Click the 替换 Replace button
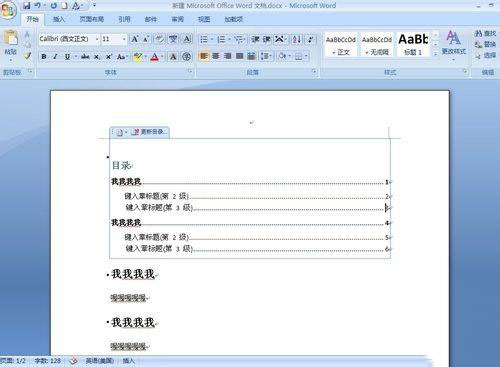This screenshot has height=367, width=500. click(486, 45)
